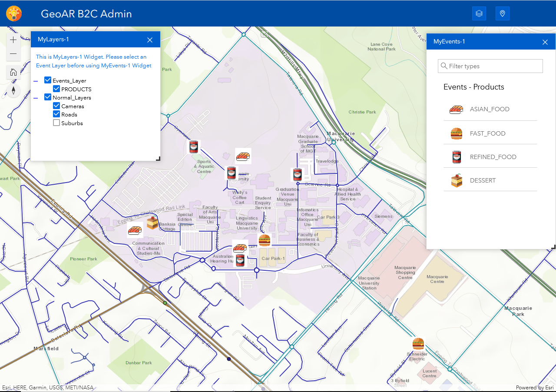The image size is (556, 392).
Task: Click burger marker near Schneider Electric
Action: (x=418, y=344)
